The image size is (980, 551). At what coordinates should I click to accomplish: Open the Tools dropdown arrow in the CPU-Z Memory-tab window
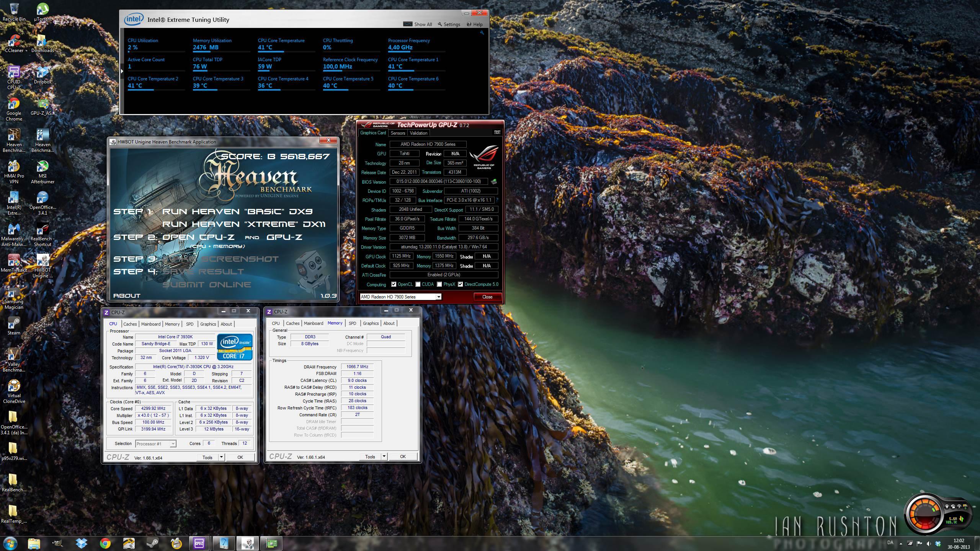[x=384, y=456]
